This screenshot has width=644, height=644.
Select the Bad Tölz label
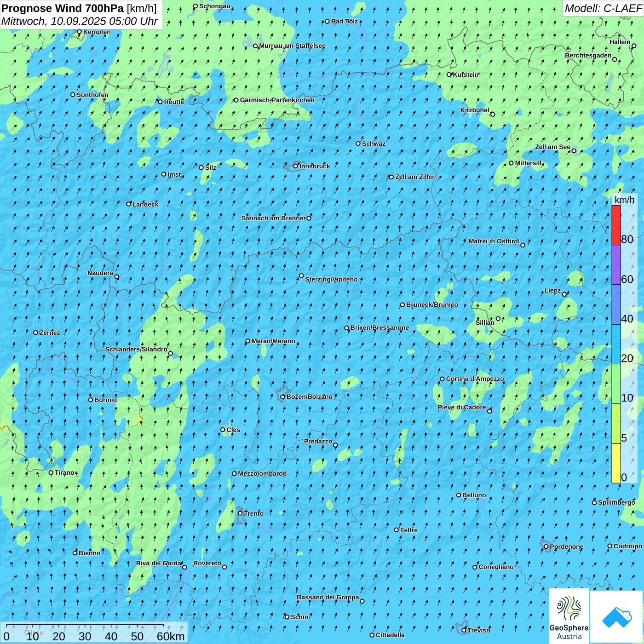click(345, 21)
